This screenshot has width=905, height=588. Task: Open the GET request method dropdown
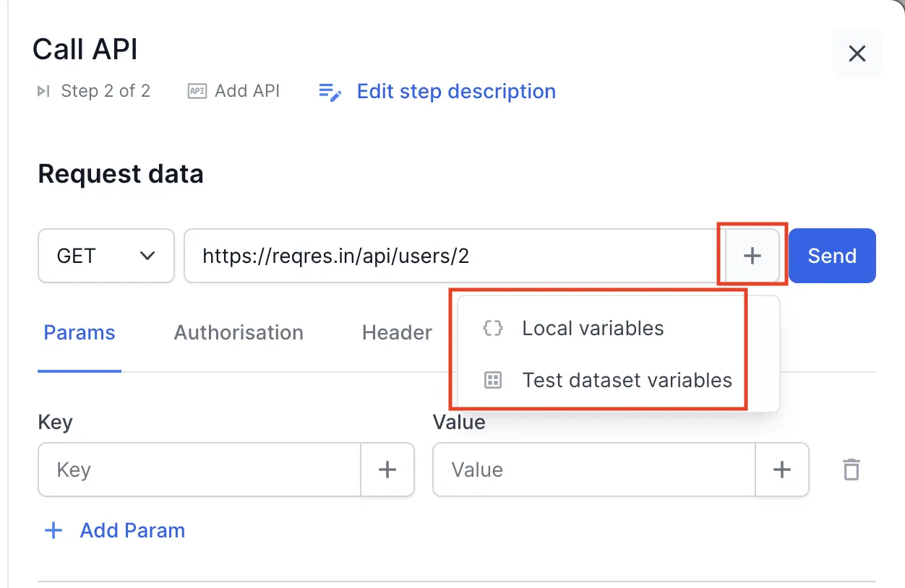click(x=106, y=256)
